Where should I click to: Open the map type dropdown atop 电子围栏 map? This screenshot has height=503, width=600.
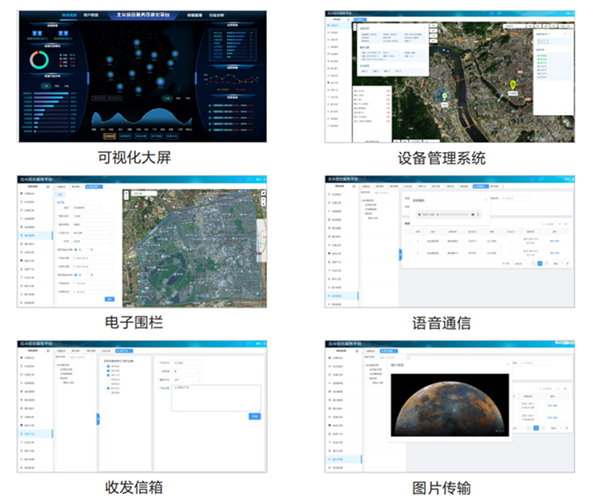click(144, 194)
